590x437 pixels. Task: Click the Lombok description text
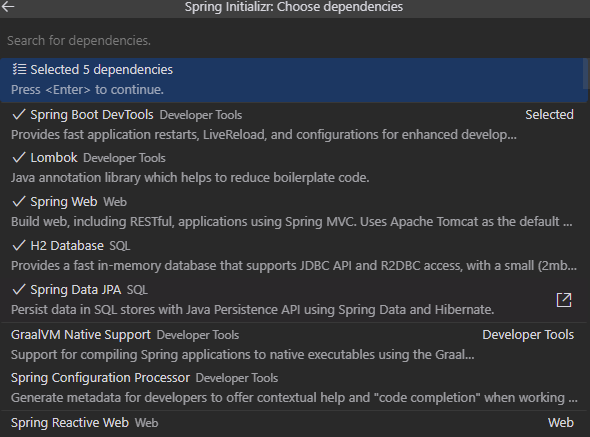pyautogui.click(x=190, y=177)
